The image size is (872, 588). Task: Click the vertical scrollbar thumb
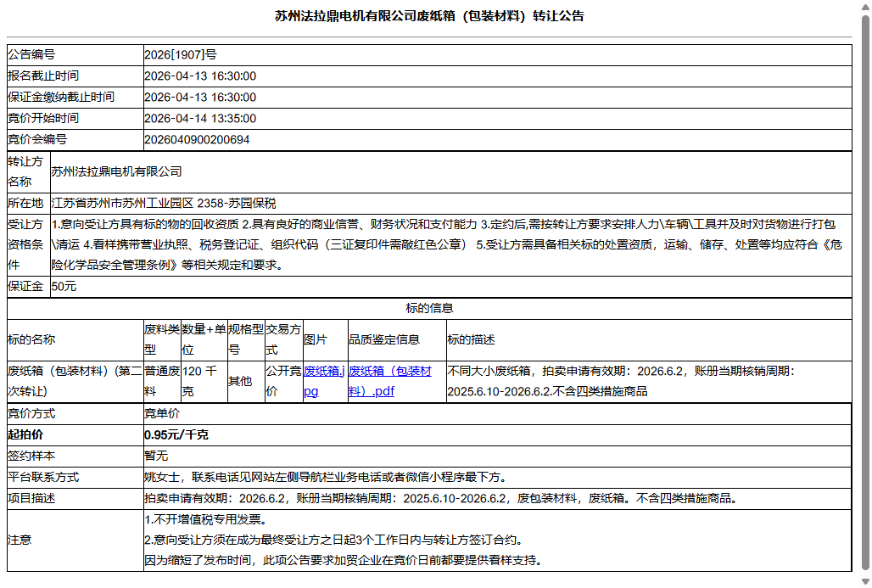[865, 292]
